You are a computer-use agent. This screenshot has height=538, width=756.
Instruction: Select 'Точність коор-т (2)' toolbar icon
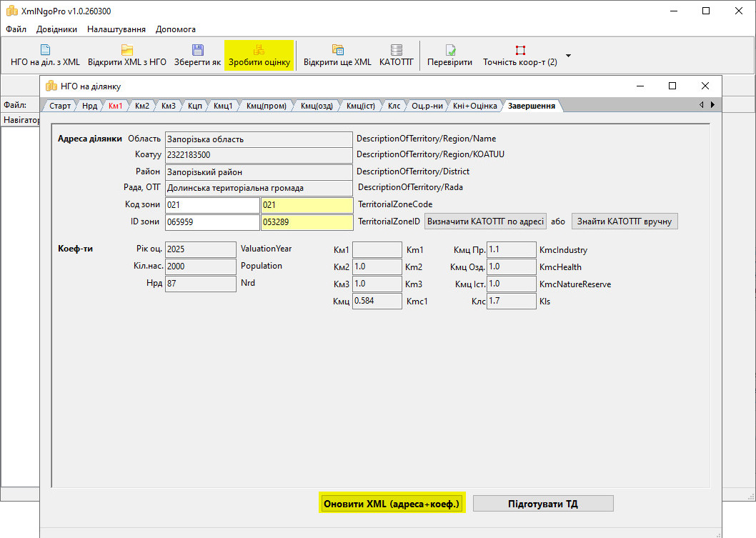point(520,50)
